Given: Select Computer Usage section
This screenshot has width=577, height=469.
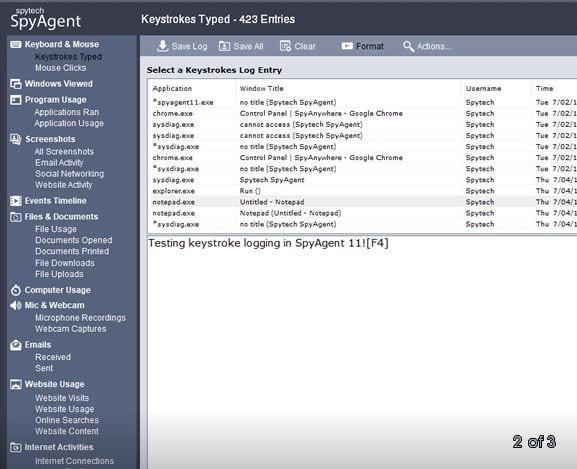Looking at the screenshot, I should 58,290.
